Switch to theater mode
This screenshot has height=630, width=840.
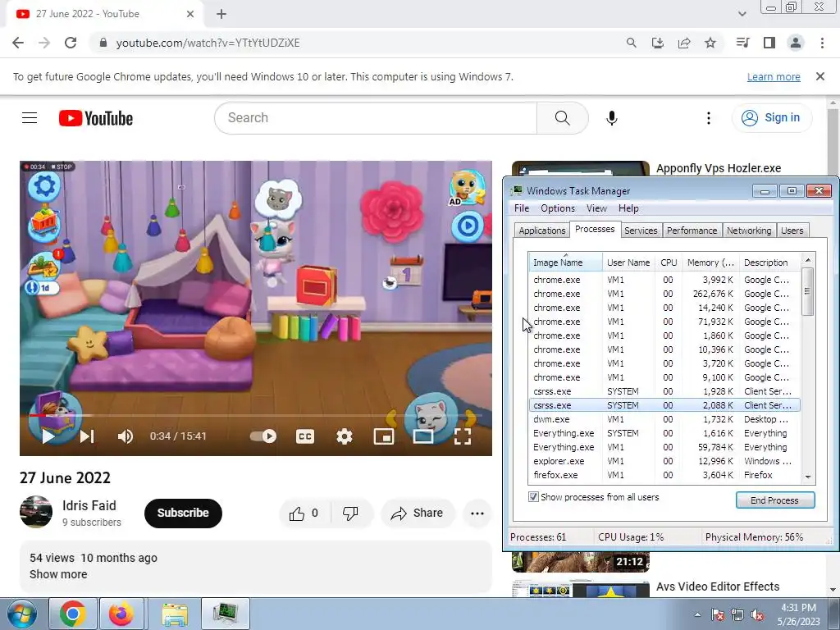point(423,436)
